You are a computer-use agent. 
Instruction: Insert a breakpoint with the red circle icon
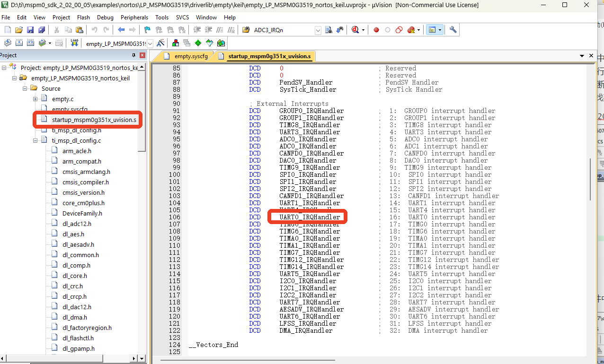point(376,30)
